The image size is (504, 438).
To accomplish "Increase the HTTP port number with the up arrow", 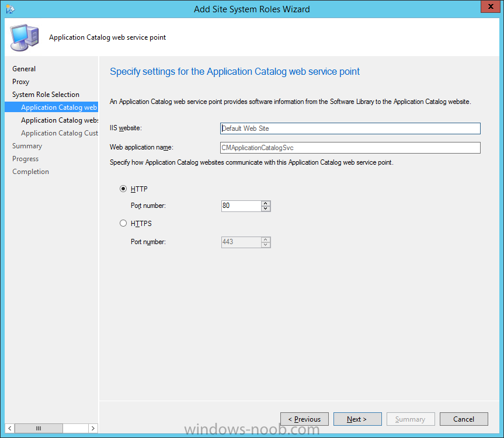I will click(x=266, y=203).
